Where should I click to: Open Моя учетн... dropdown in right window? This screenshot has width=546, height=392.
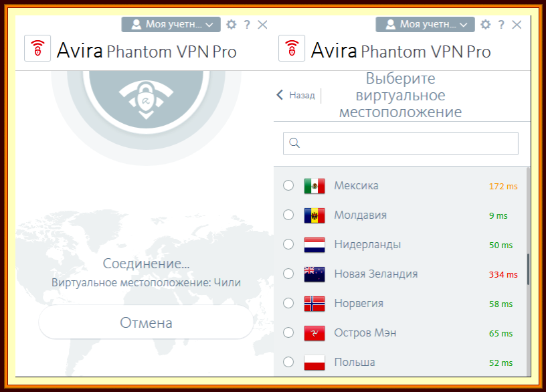(x=425, y=24)
